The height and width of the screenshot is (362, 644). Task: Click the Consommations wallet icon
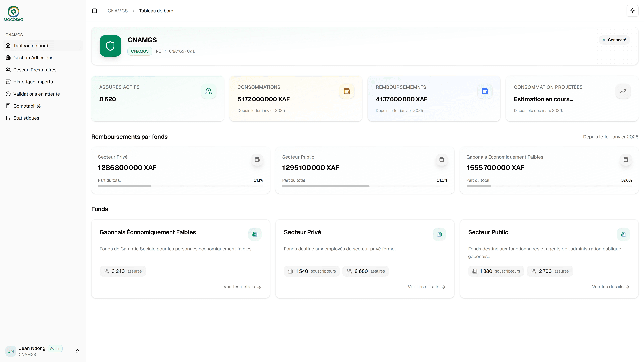(347, 91)
